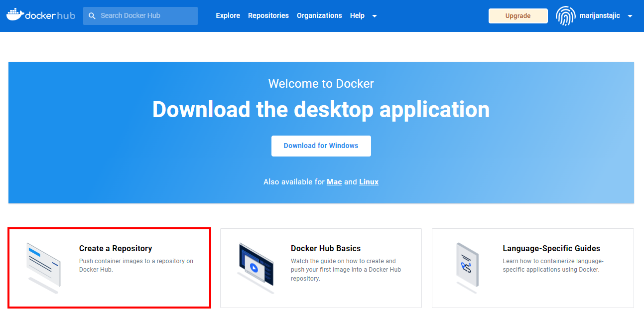
Task: Click the Upgrade button
Action: (x=518, y=16)
